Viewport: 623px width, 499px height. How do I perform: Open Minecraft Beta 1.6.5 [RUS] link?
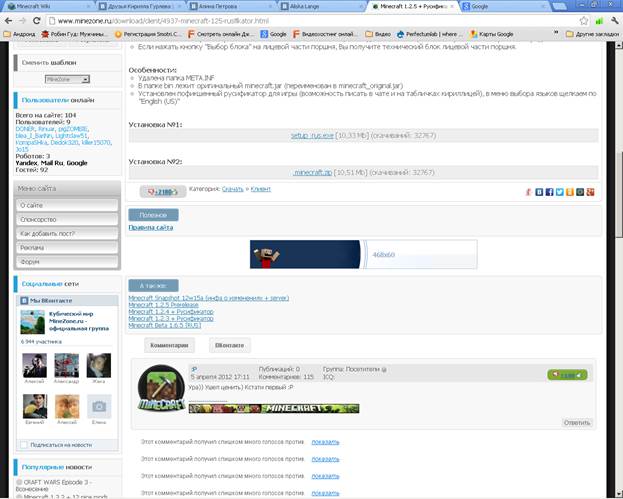tap(164, 325)
